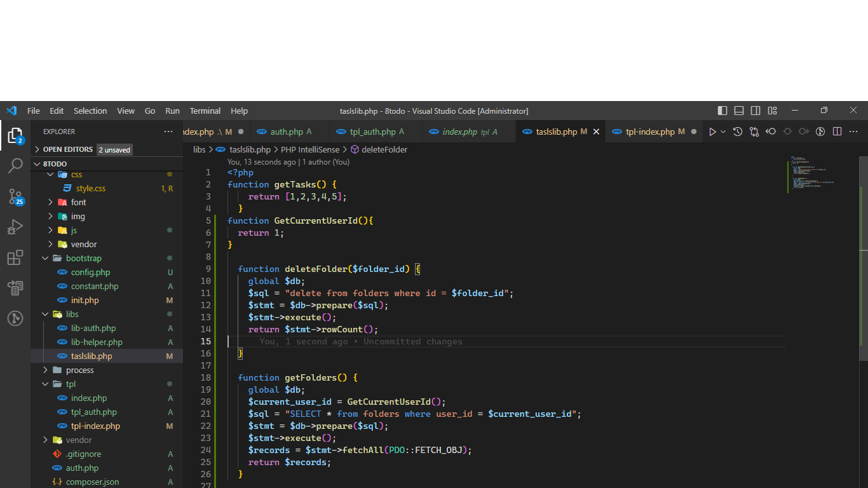868x488 pixels.
Task: Collapse the css folder
Action: (50, 174)
